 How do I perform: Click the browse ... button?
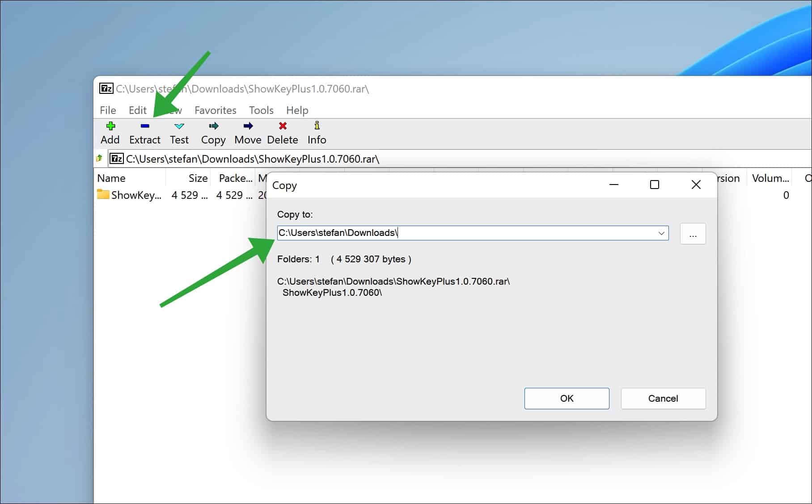coord(693,233)
